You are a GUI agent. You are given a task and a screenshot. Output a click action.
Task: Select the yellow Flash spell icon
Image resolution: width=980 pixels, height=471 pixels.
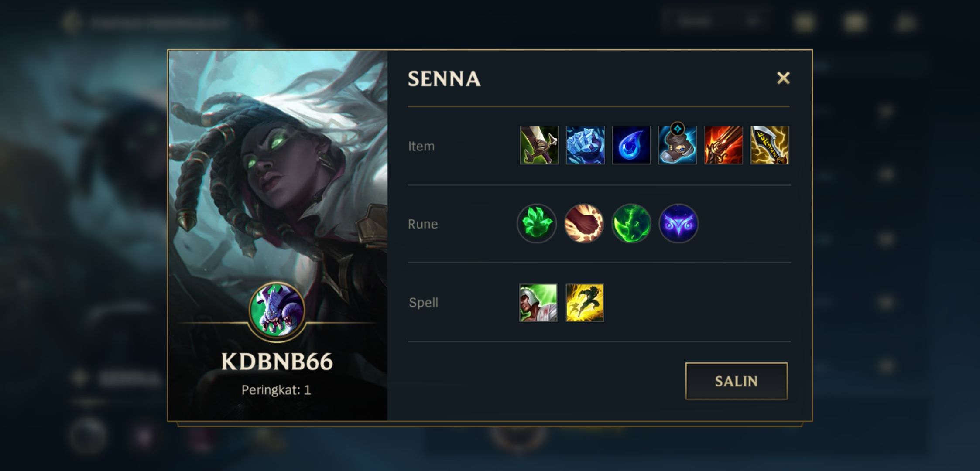585,303
